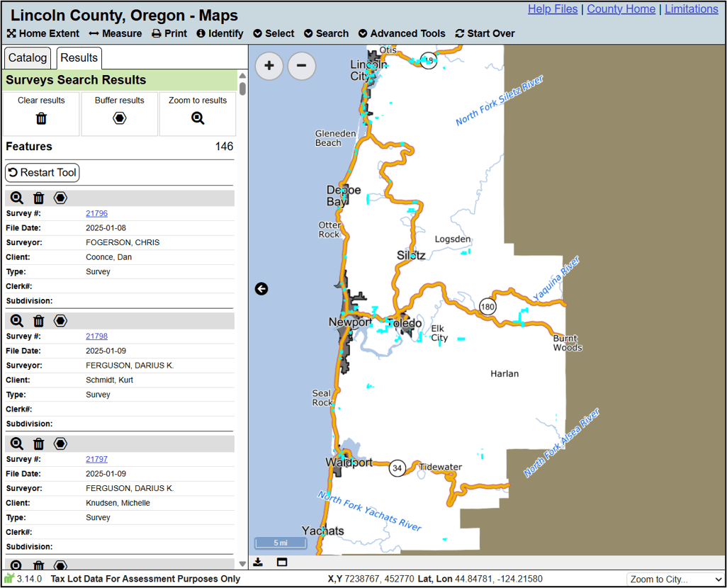Screen dimensions: 727x588
Task: Buffer survey 21797 feature
Action: [x=60, y=443]
